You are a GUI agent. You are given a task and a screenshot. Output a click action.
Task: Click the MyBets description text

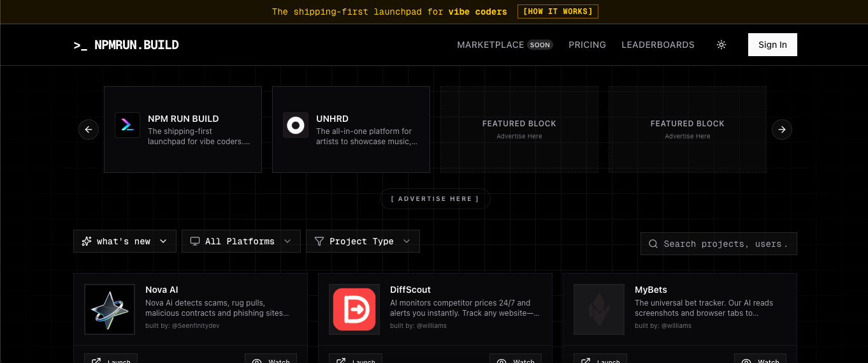704,308
